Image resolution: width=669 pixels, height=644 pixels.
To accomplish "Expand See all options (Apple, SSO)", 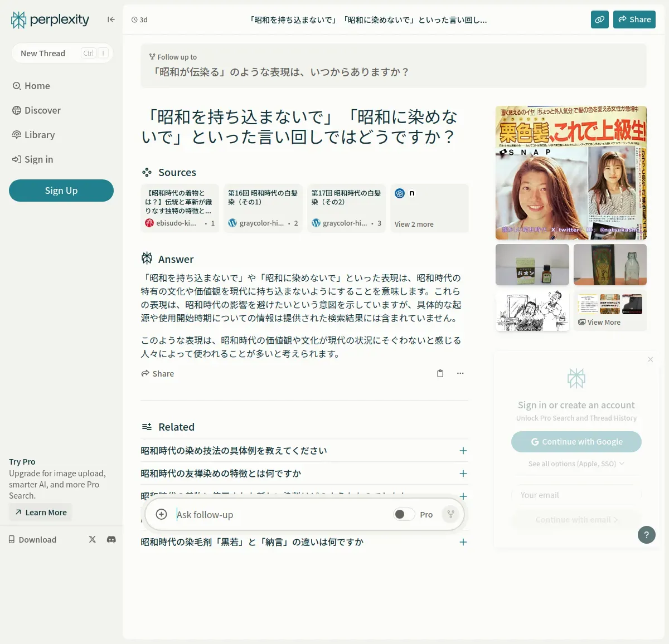I will coord(576,464).
